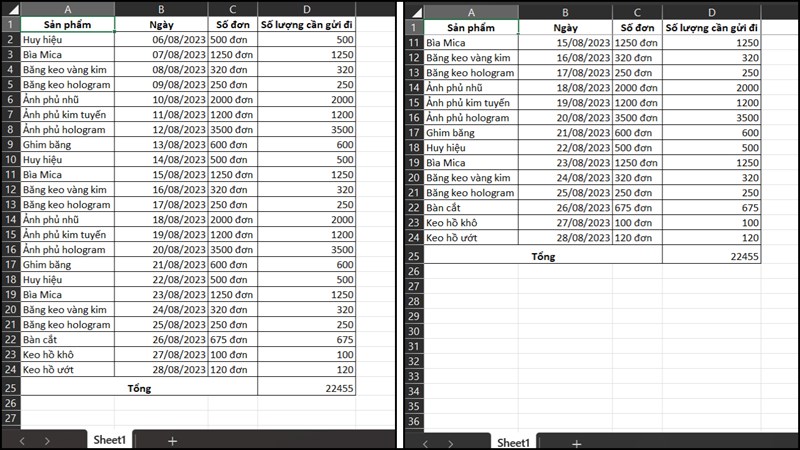Select row 30 header in right spreadsheet

click(414, 331)
